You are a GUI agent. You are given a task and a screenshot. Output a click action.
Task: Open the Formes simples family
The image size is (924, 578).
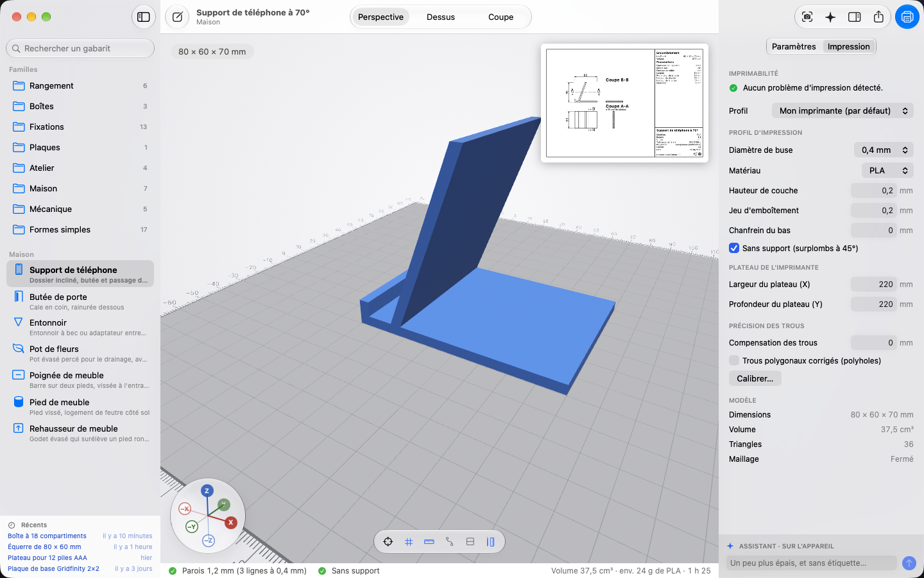(80, 229)
